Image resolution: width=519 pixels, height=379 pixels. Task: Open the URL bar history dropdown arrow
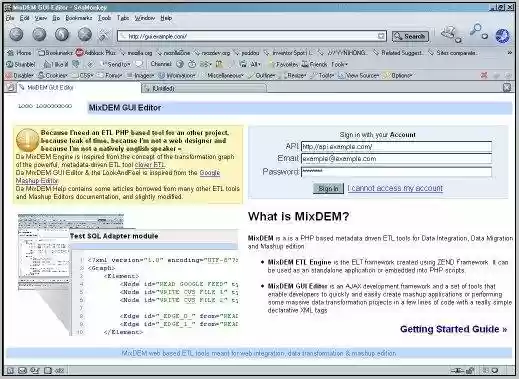point(381,36)
